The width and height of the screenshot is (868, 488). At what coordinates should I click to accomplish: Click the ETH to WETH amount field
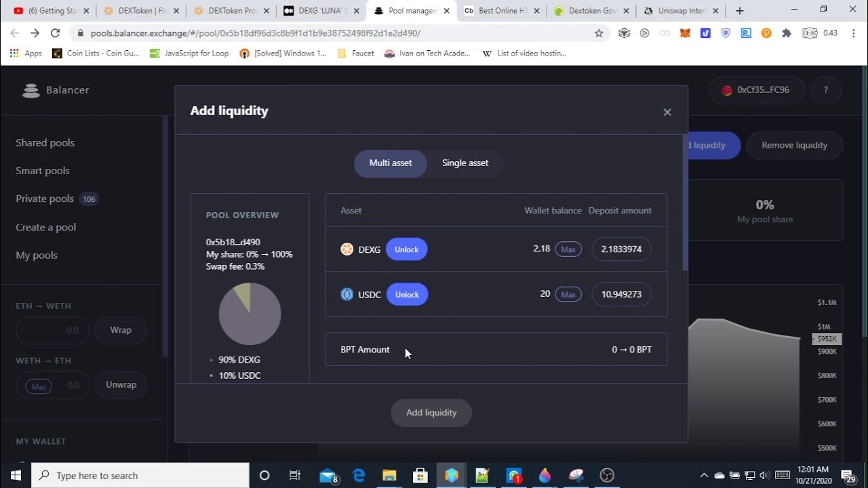53,330
